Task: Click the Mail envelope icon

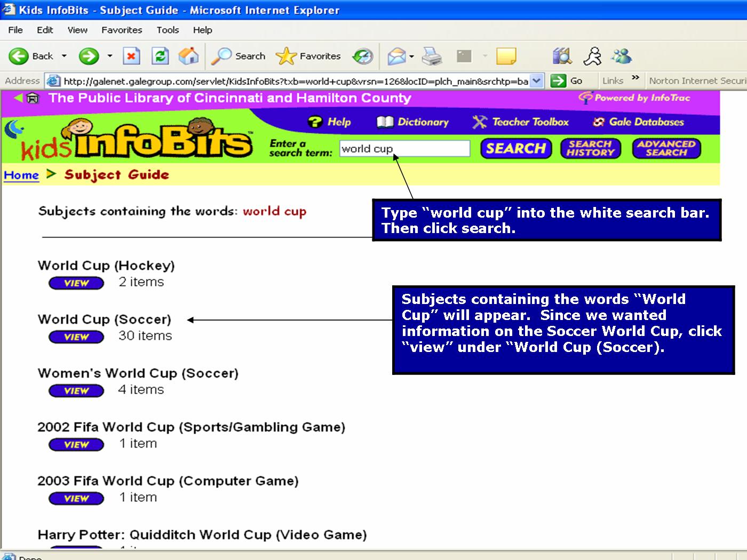Action: (x=396, y=56)
